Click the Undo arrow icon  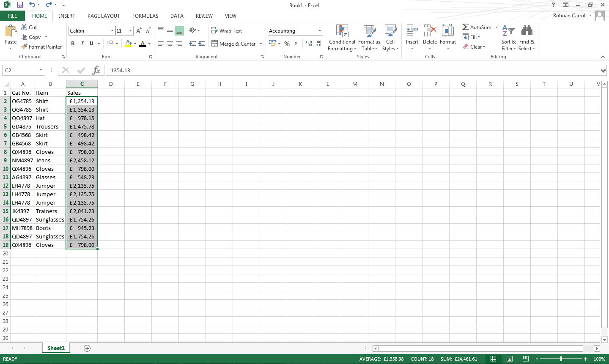click(32, 5)
